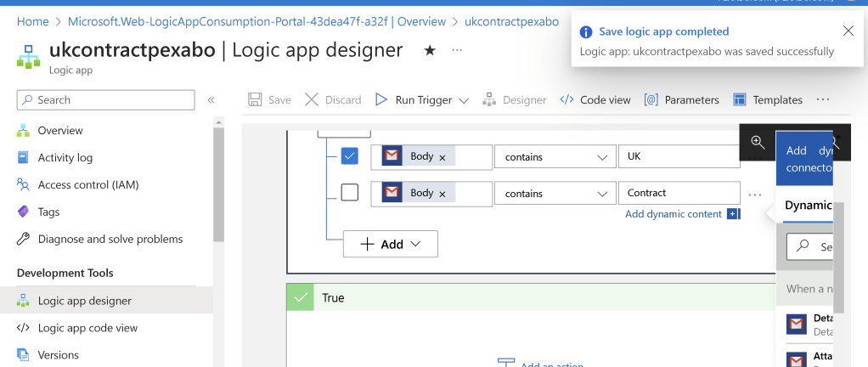Open the contains dropdown for UK row
This screenshot has width=868, height=367.
coord(555,157)
